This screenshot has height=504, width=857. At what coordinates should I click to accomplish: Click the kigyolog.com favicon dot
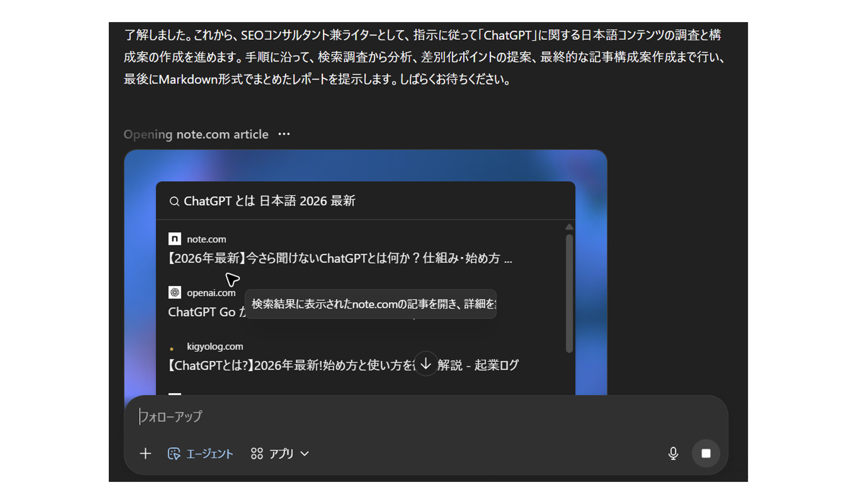tap(172, 349)
